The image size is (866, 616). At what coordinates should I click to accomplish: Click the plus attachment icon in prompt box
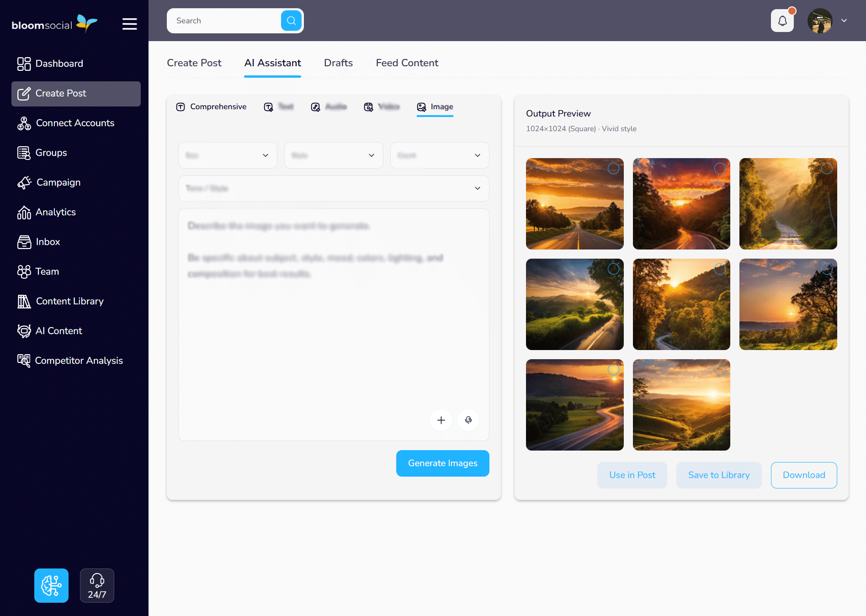pos(441,420)
